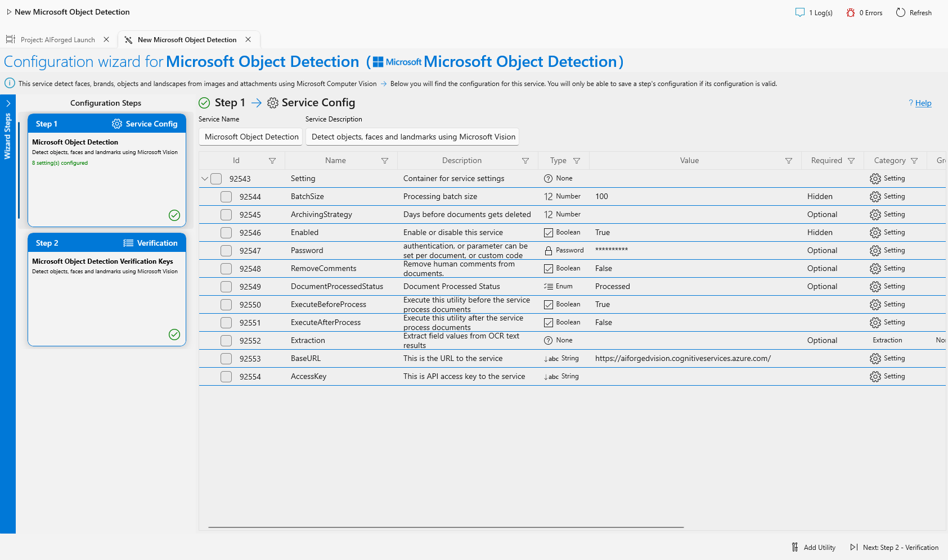Viewport: 948px width, 560px height.
Task: Edit the Service Name field
Action: point(250,137)
